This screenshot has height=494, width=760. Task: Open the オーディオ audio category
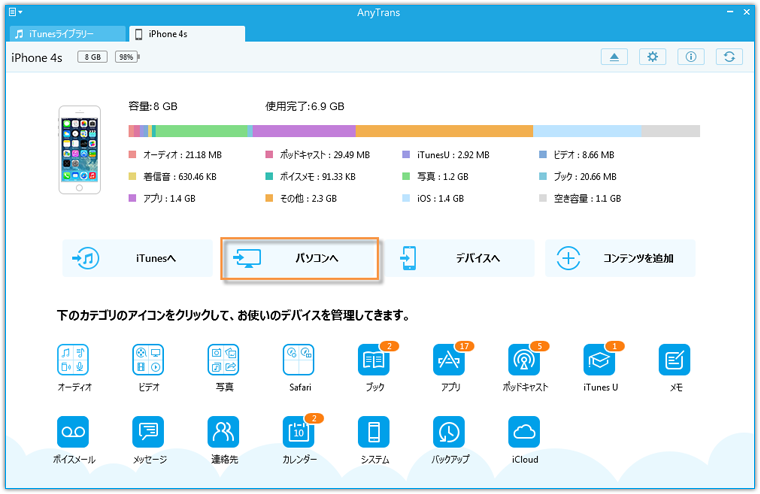[x=73, y=360]
